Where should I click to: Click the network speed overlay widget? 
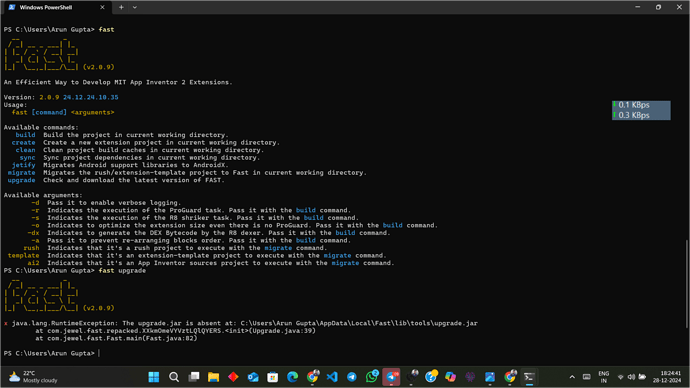(x=641, y=110)
